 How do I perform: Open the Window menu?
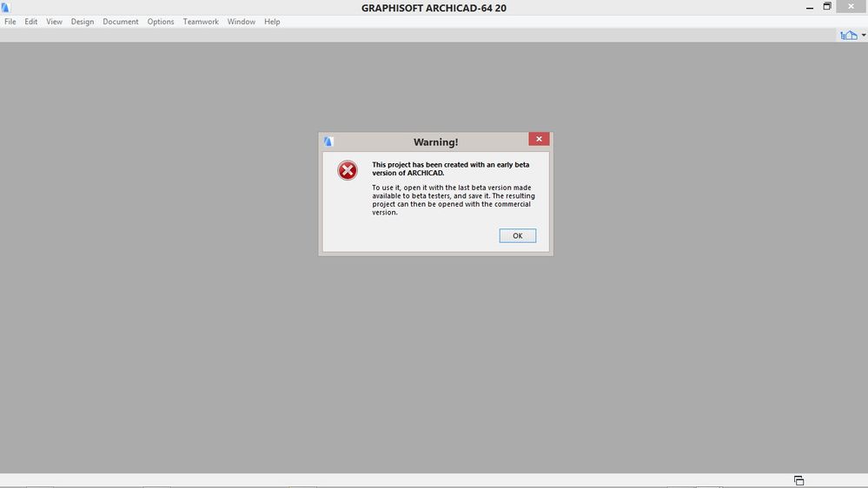coord(242,22)
